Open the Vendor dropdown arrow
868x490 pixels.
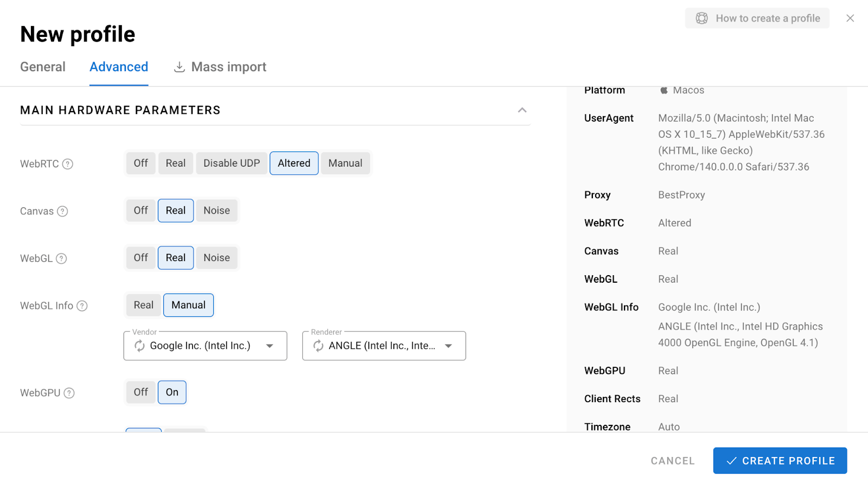point(270,346)
